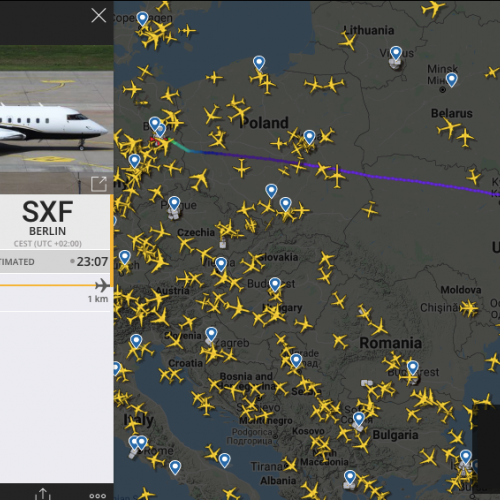
Task: Click the Vienna airport pin
Action: (x=221, y=265)
